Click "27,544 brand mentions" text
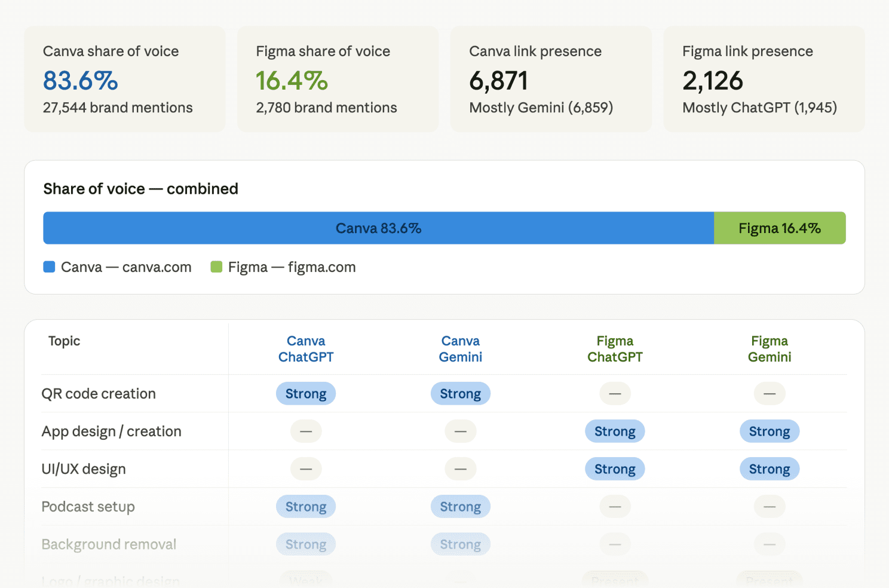 118,108
